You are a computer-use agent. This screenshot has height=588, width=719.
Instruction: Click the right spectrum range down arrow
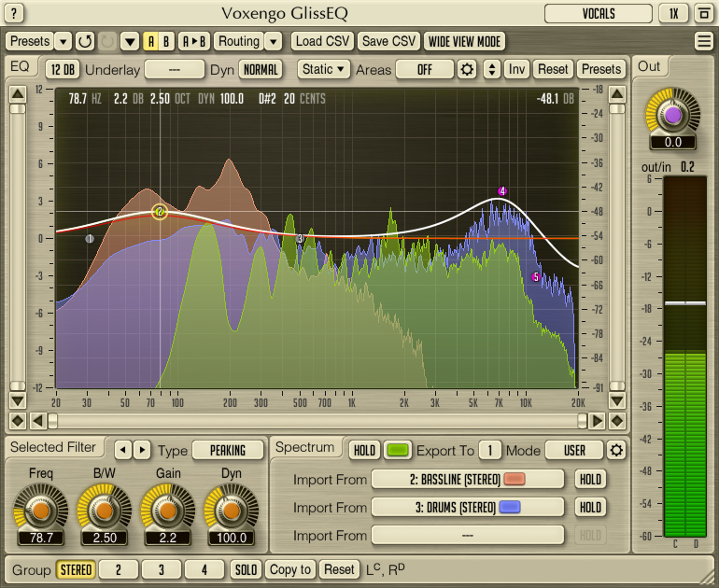pyautogui.click(x=617, y=401)
